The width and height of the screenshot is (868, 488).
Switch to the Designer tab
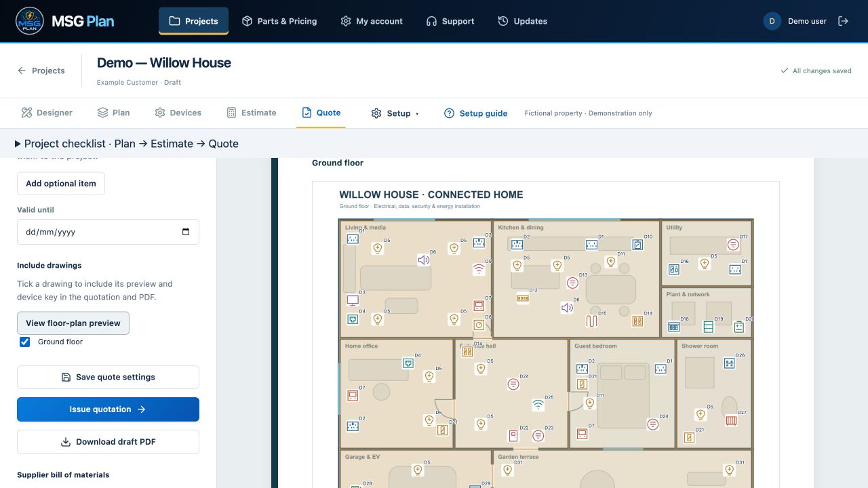[x=47, y=113]
